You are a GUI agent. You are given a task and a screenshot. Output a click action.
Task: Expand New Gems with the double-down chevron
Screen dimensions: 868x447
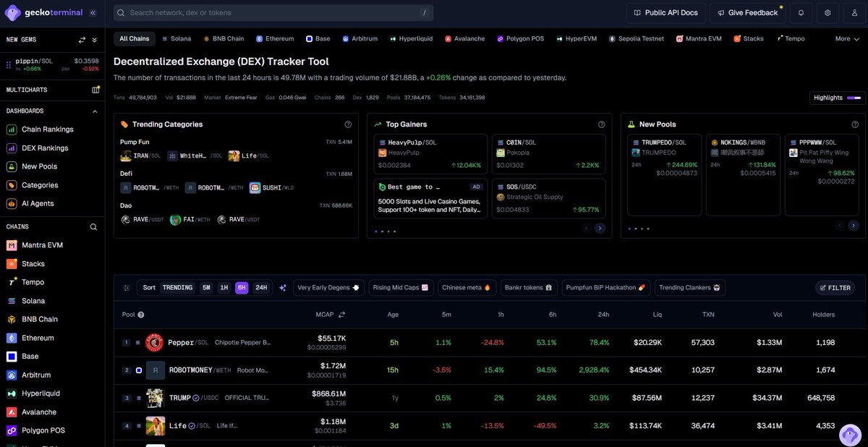coord(94,40)
